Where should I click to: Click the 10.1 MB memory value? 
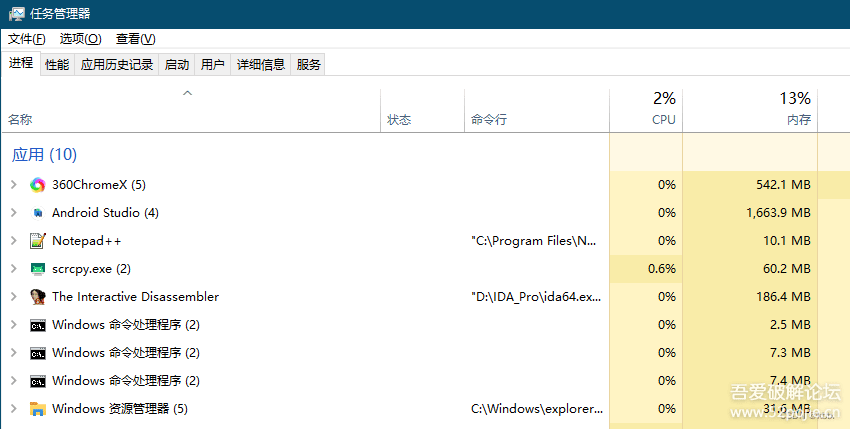point(787,241)
